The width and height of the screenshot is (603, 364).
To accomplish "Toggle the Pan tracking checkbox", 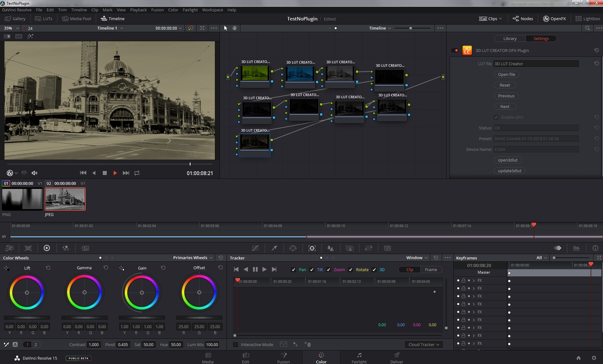I will point(294,270).
